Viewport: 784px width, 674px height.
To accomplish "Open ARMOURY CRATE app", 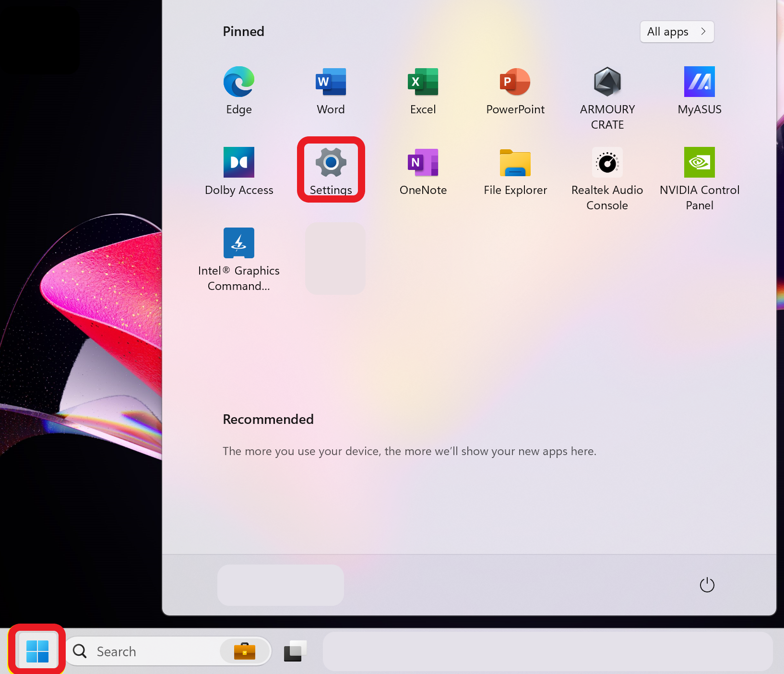I will (x=607, y=98).
